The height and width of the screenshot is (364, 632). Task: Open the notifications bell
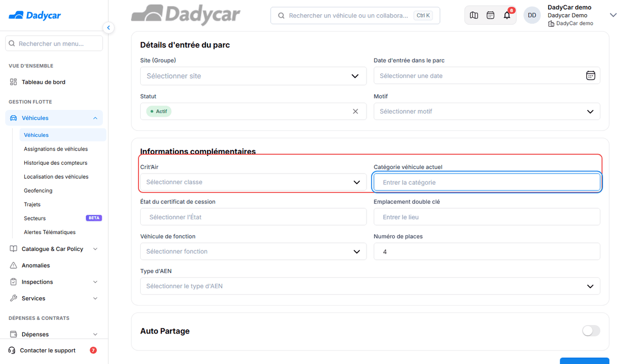507,15
